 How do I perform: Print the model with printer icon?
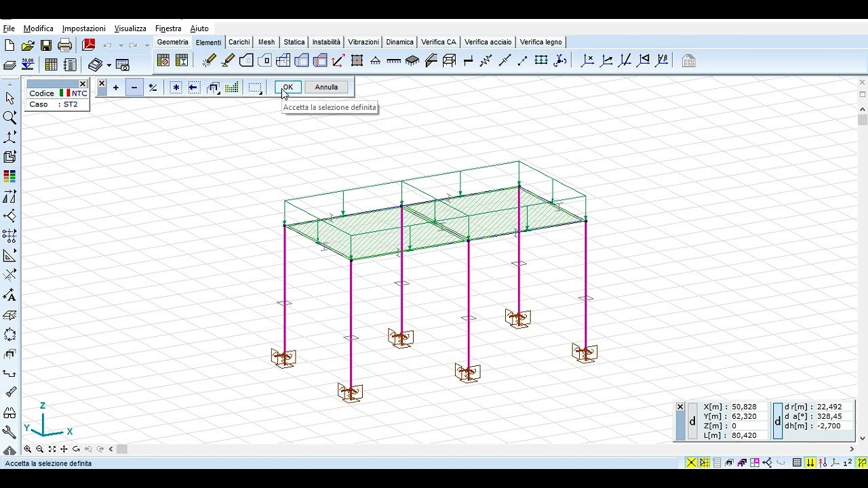click(x=65, y=45)
